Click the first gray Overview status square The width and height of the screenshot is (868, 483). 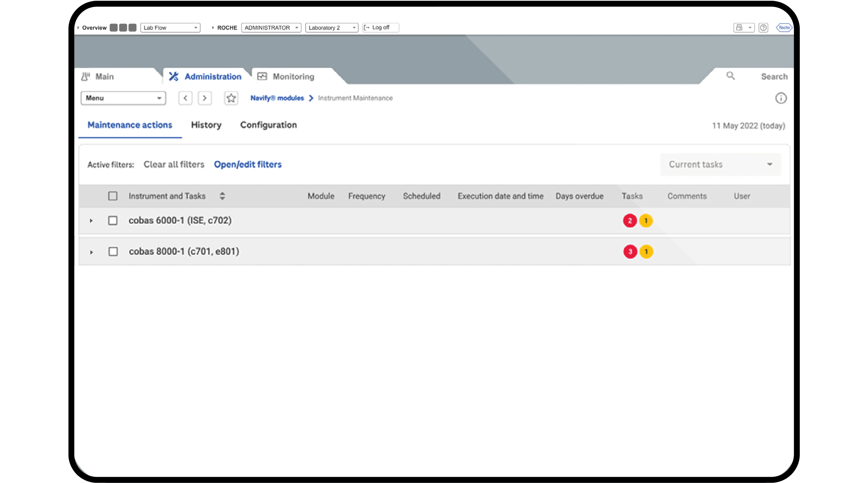[x=114, y=28]
